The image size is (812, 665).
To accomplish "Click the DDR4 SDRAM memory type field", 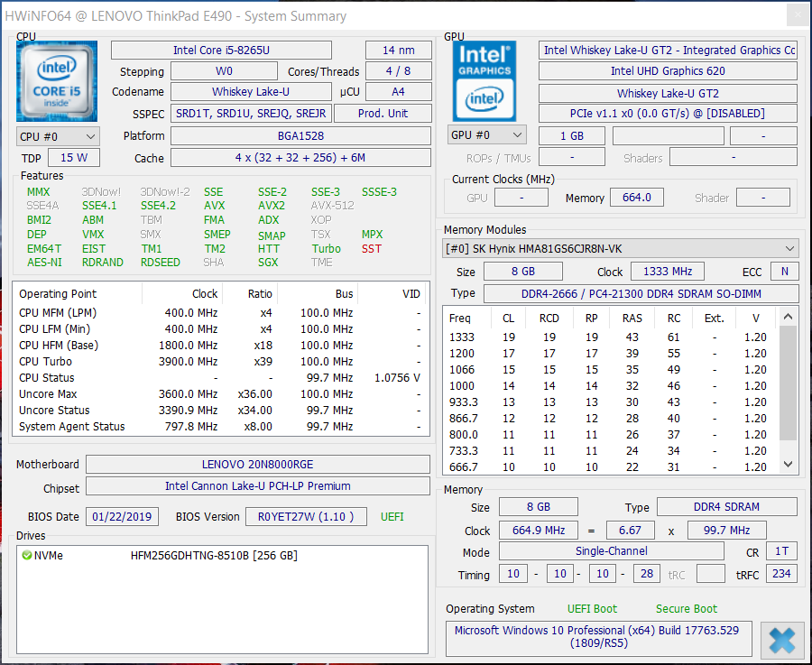I will coord(726,506).
